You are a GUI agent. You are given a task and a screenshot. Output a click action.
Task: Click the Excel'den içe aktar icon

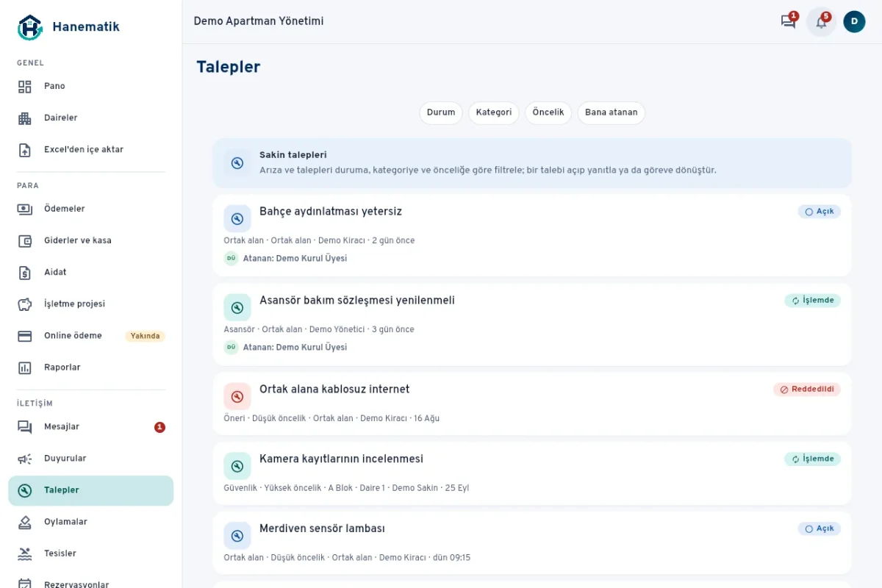(25, 150)
